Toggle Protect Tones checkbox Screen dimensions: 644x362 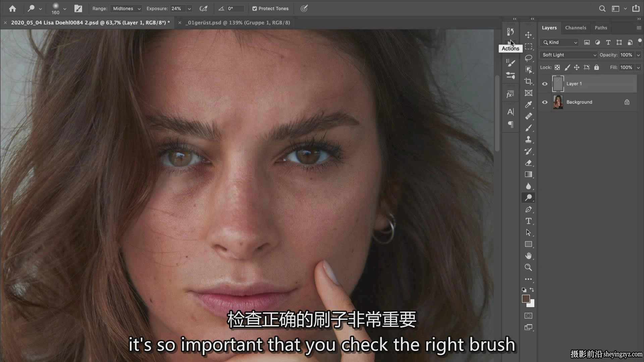[255, 9]
